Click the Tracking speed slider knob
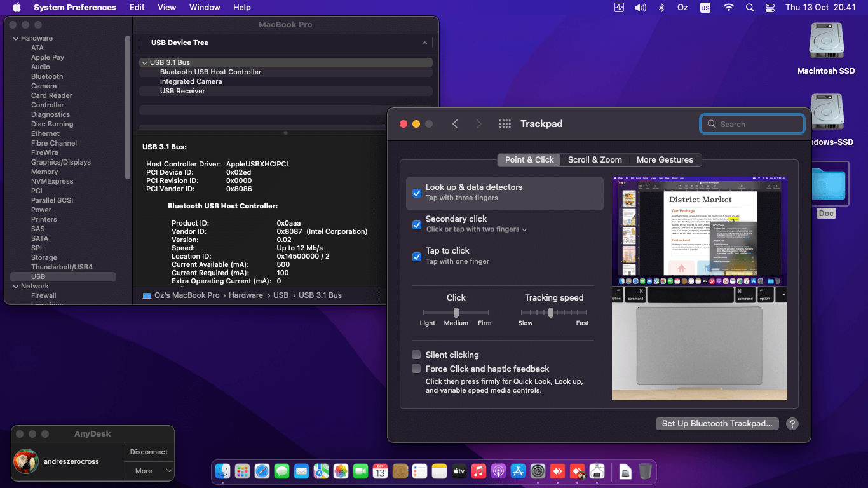 pyautogui.click(x=551, y=313)
